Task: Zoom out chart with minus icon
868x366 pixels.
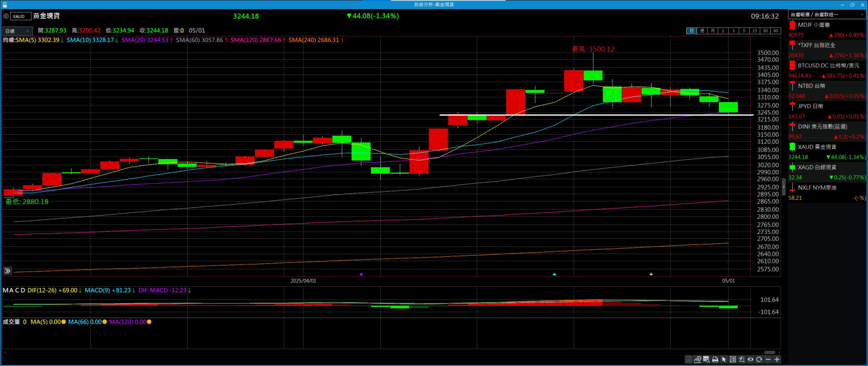Action: point(768,359)
